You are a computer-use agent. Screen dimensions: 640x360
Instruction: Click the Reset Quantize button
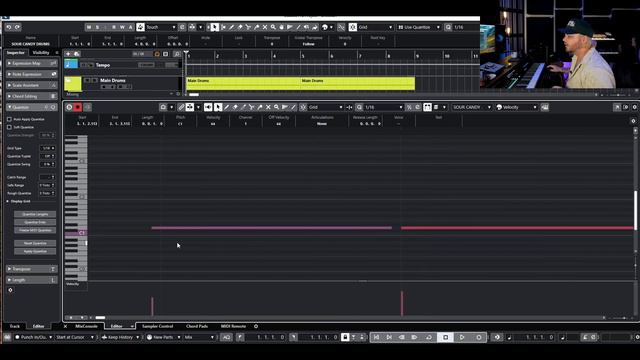tap(35, 243)
